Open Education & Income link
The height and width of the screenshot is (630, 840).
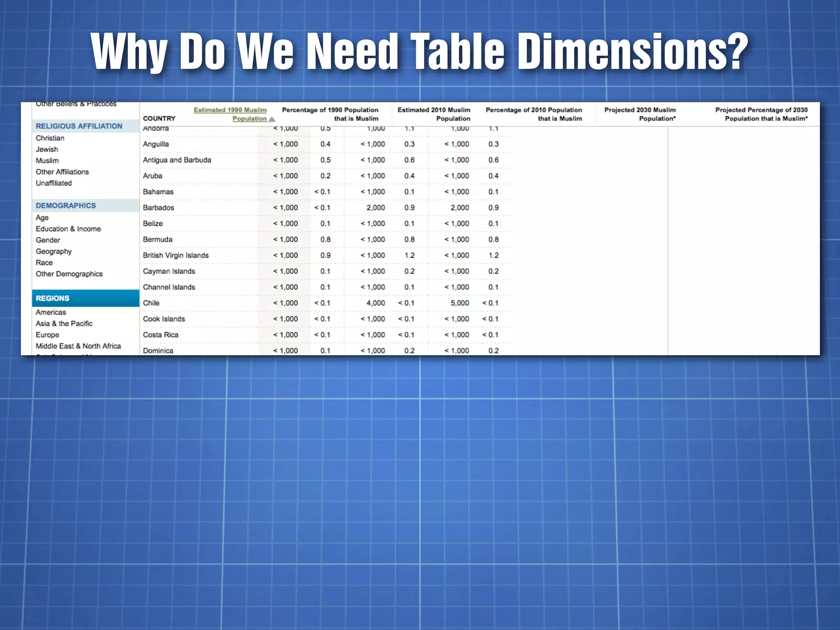coord(68,229)
